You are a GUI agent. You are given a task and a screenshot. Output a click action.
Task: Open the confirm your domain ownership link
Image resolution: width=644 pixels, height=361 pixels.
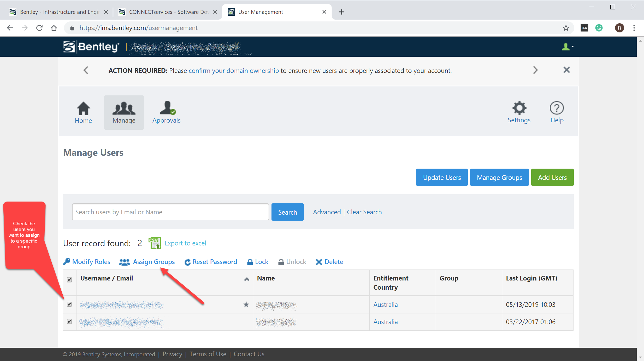(234, 70)
